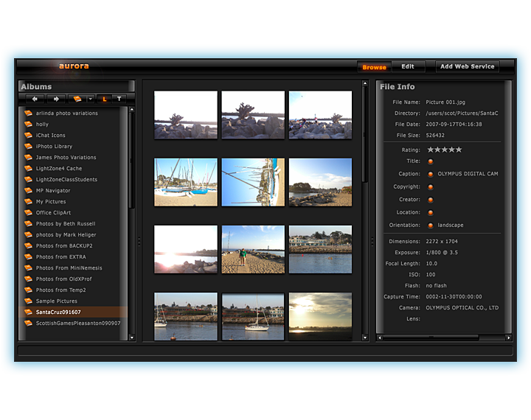Click the orange dot next to Location
The image size is (531, 420).
pos(431,213)
